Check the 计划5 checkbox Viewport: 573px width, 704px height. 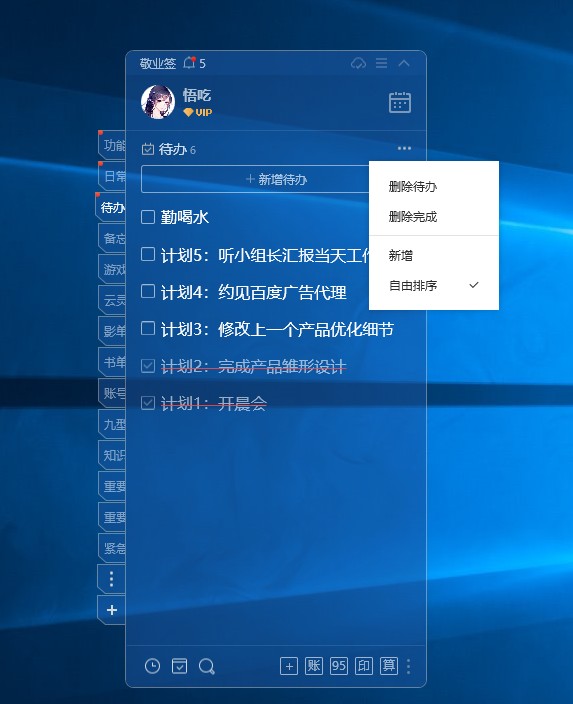point(148,254)
